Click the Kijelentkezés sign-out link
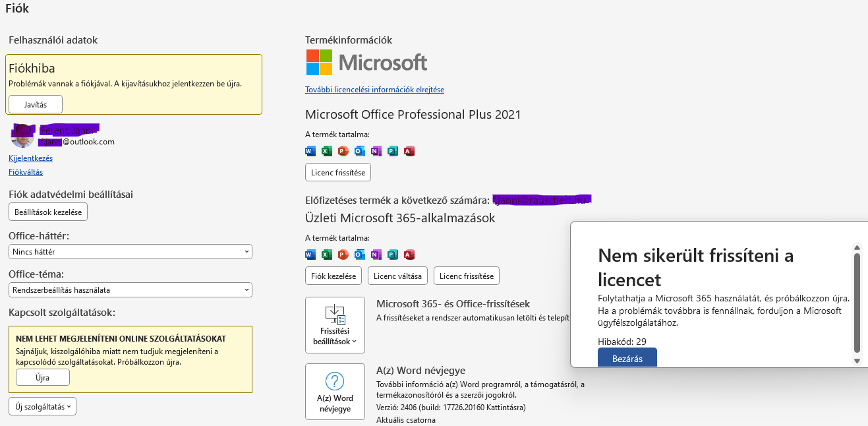The width and height of the screenshot is (868, 426). pyautogui.click(x=30, y=158)
